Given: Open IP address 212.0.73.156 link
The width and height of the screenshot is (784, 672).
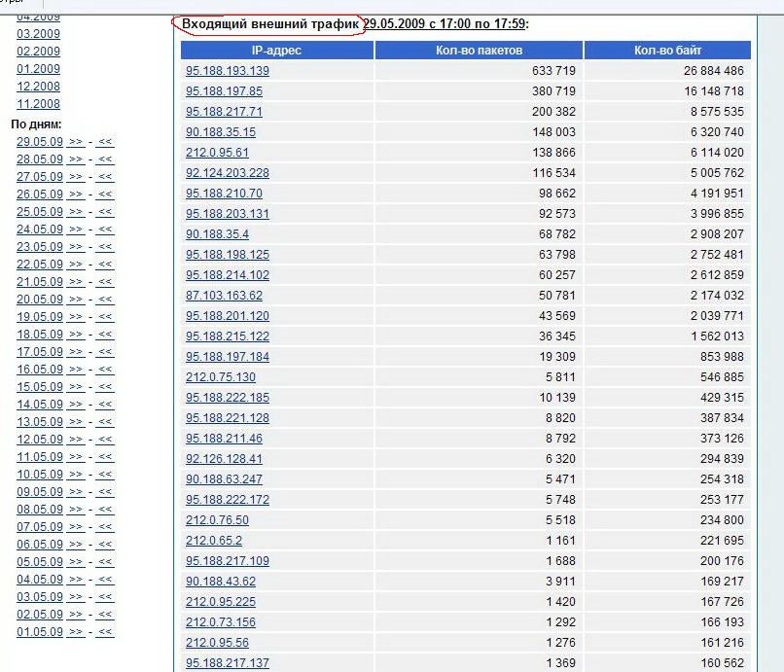Looking at the screenshot, I should 221,622.
